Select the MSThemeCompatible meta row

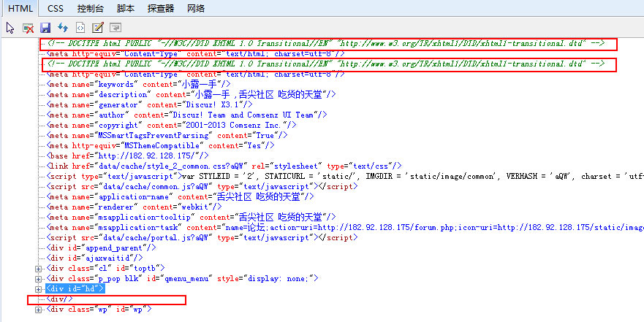(x=160, y=145)
